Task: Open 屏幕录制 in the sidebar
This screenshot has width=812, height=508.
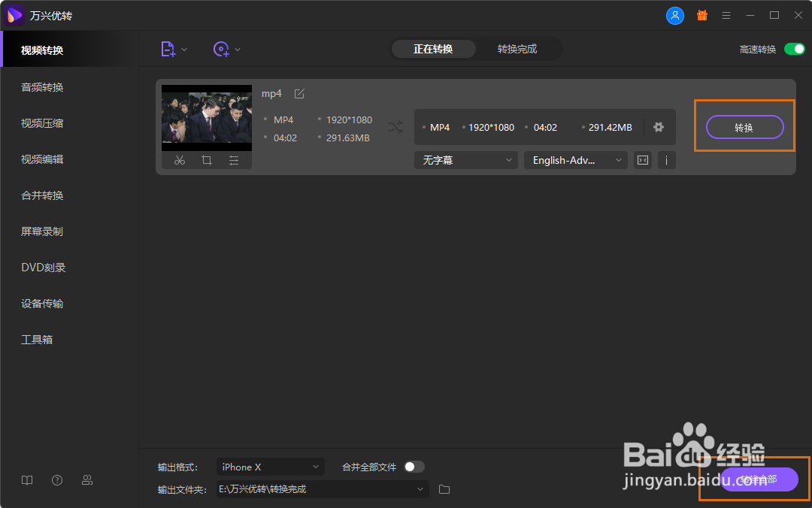Action: point(42,231)
